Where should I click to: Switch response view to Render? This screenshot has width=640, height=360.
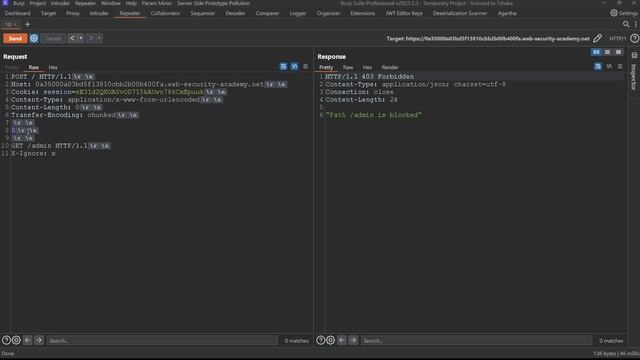click(390, 67)
